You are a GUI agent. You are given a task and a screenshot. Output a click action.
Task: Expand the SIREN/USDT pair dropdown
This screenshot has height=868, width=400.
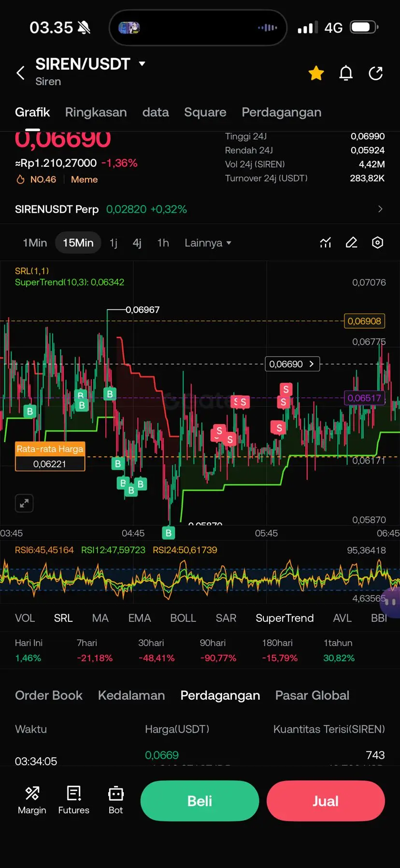pos(142,63)
